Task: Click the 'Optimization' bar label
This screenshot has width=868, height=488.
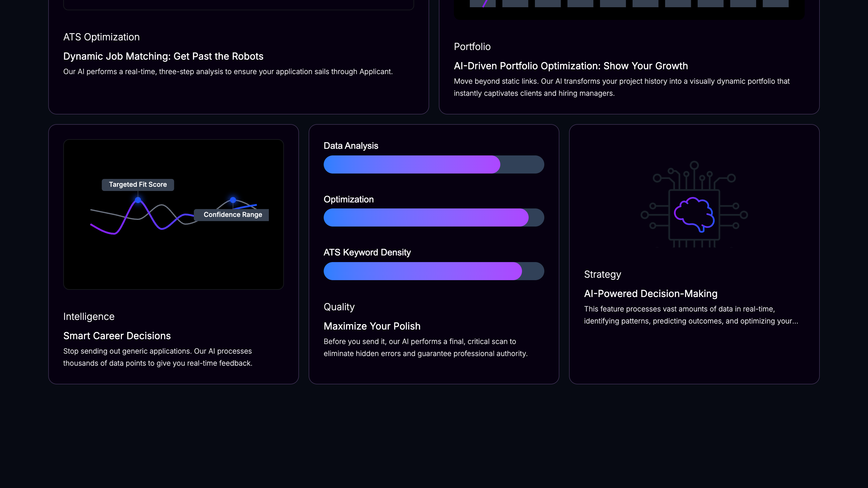Action: (x=348, y=199)
